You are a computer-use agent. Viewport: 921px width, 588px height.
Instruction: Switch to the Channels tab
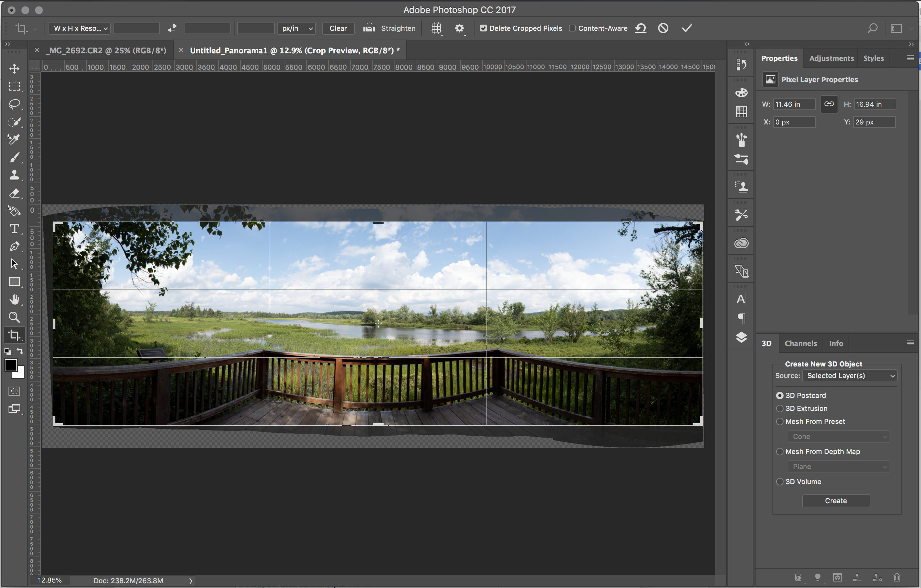(801, 344)
